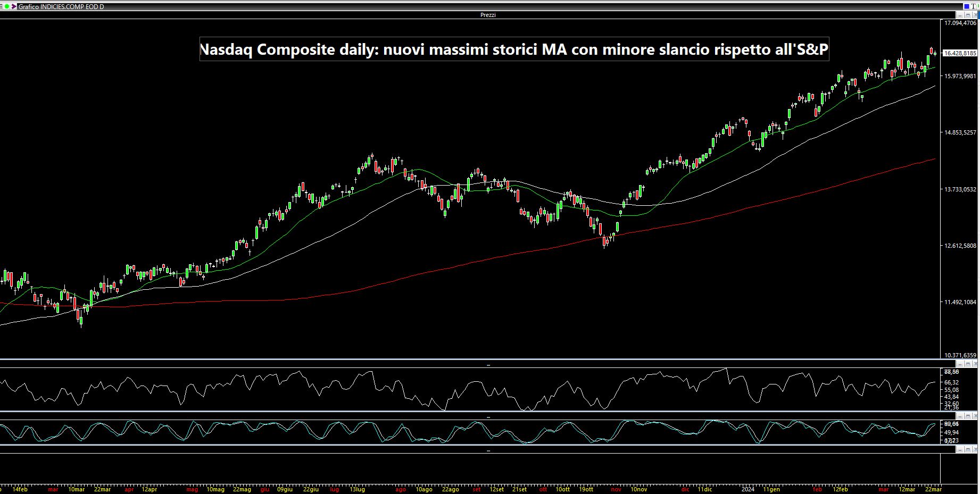Click the 22ago date label

(450, 489)
